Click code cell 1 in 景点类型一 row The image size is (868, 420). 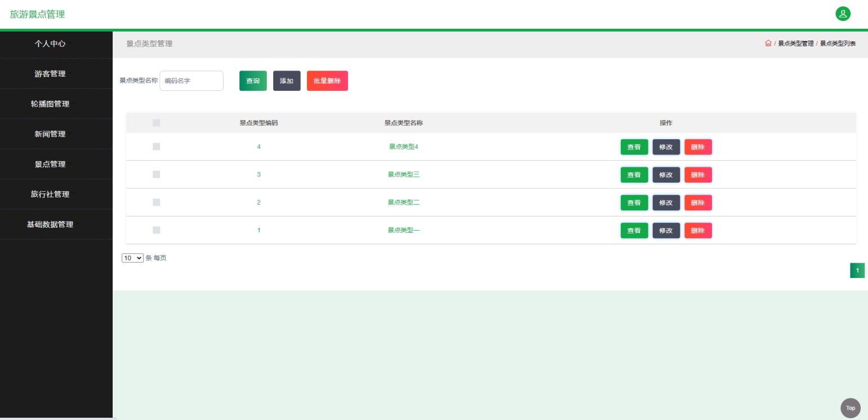coord(259,230)
